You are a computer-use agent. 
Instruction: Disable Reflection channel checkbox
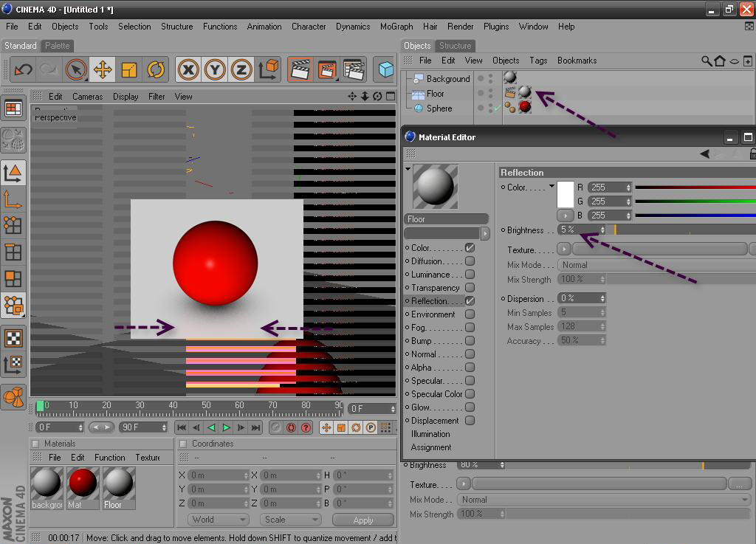coord(470,300)
